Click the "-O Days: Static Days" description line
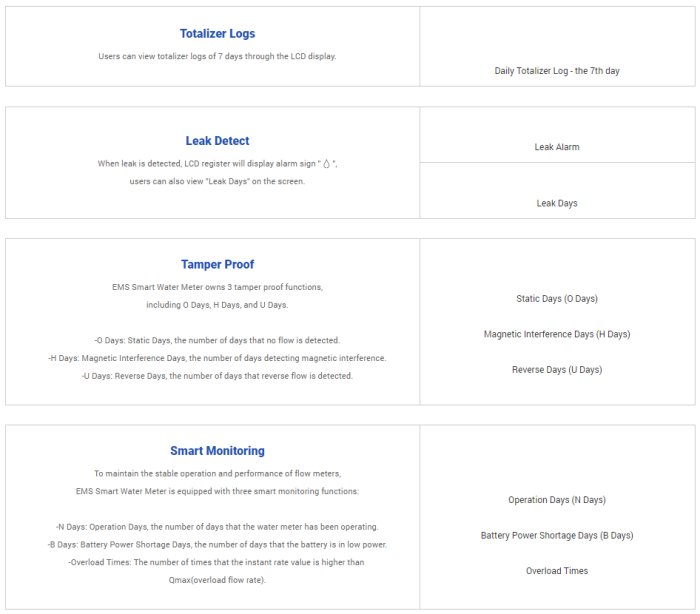Screen dimensions: 700x614 coord(217,340)
